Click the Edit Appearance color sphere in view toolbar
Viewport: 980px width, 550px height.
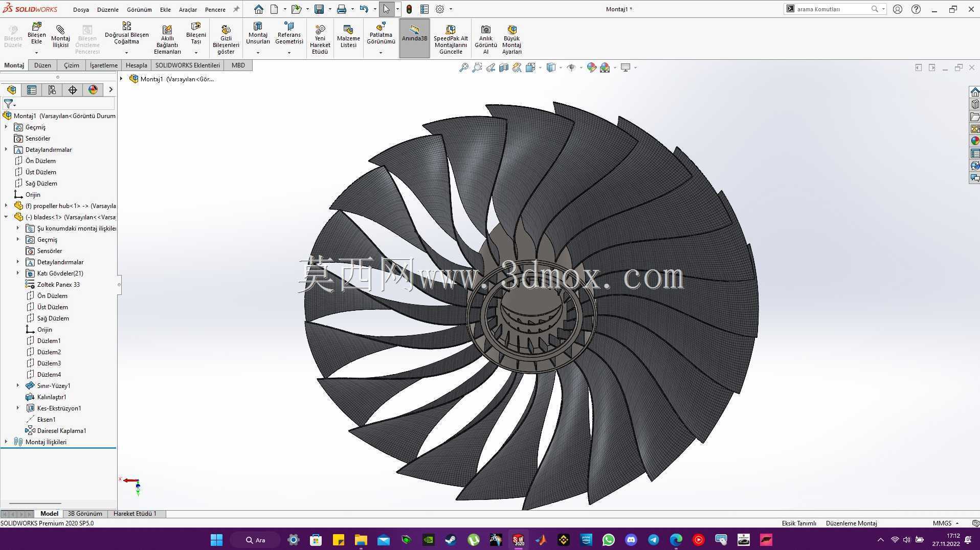[x=592, y=67]
